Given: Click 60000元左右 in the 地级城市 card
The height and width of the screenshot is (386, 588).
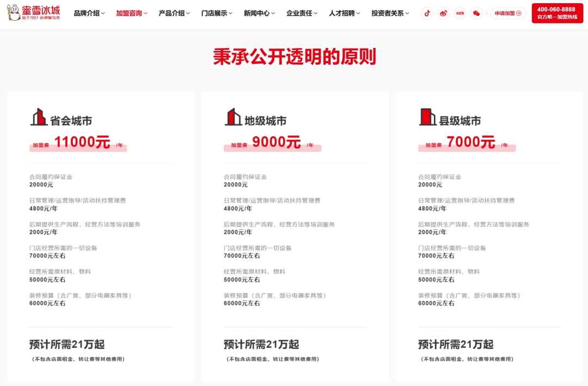Looking at the screenshot, I should [x=242, y=303].
